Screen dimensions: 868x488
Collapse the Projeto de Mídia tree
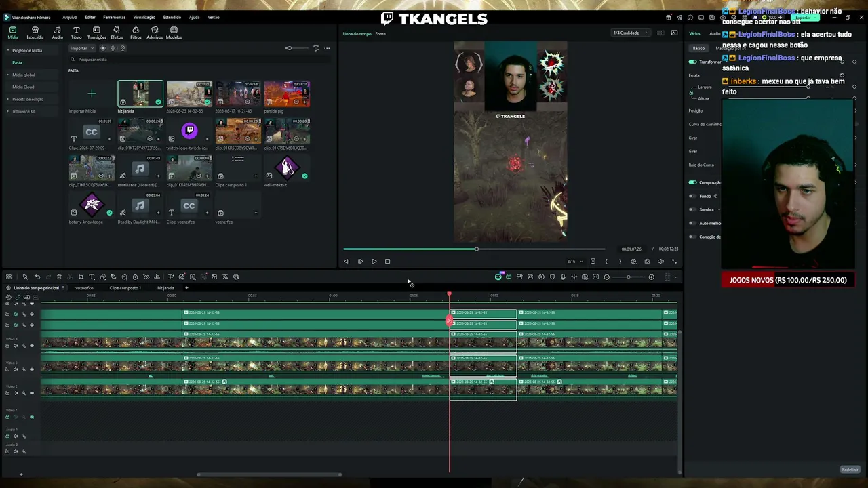click(9, 50)
